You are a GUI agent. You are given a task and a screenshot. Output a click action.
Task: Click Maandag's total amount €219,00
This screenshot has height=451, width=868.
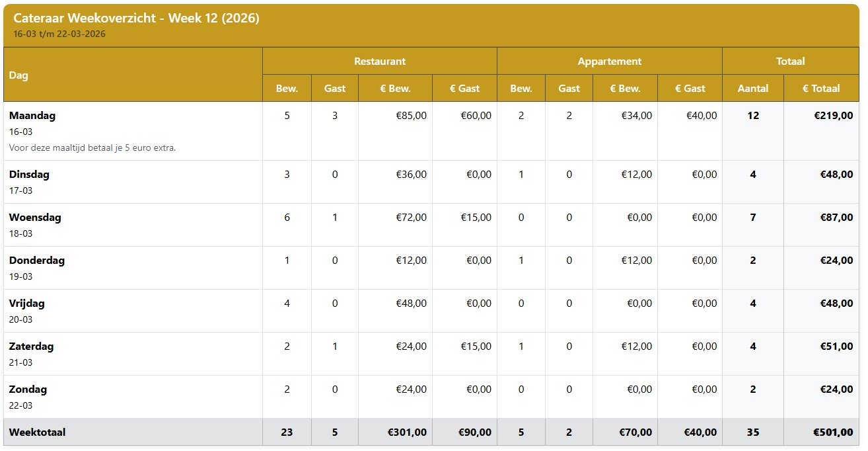tap(833, 116)
